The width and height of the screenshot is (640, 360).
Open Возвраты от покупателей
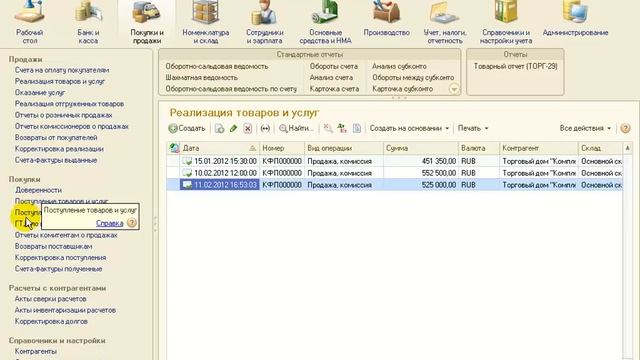pyautogui.click(x=56, y=138)
